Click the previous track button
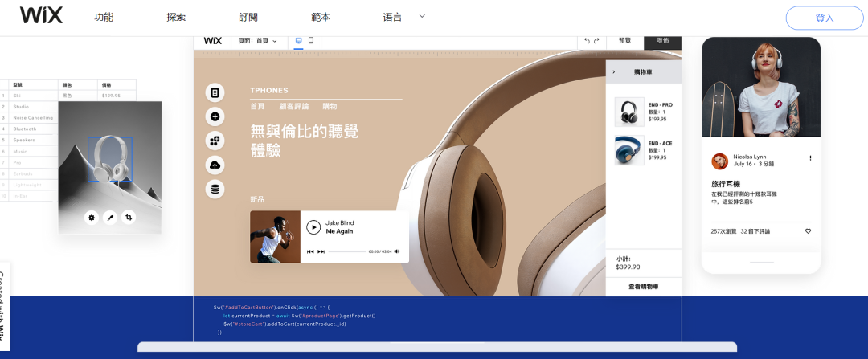Viewport: 868px width, 359px height. (310, 251)
